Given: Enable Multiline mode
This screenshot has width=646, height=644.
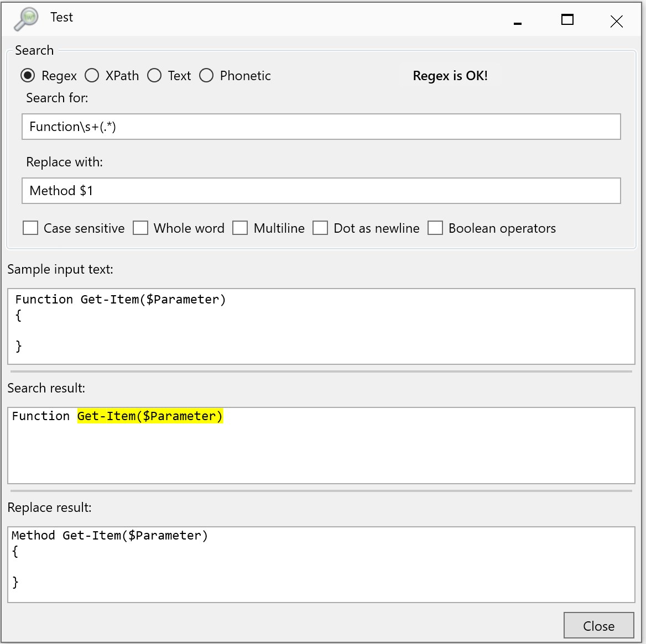Looking at the screenshot, I should click(241, 228).
